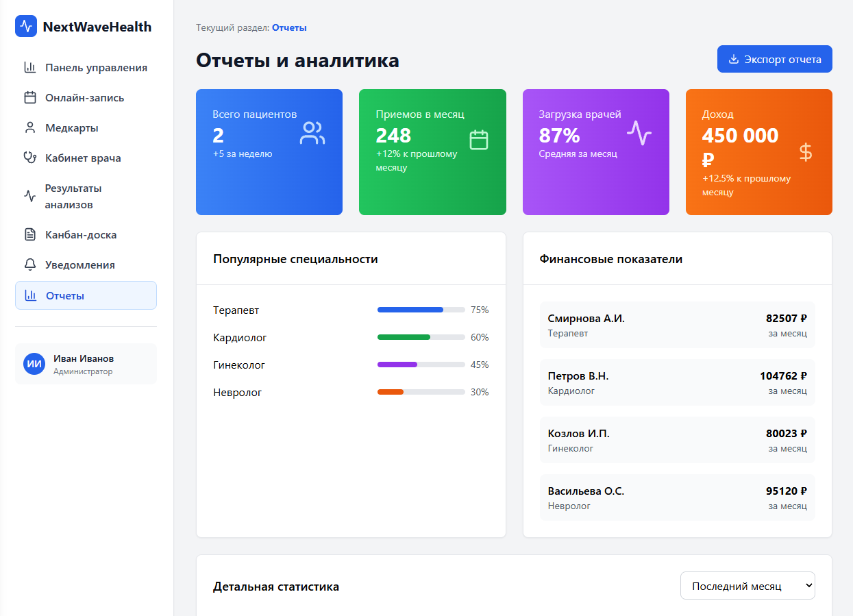Click the Кабинет врача stethoscope icon

pos(29,158)
